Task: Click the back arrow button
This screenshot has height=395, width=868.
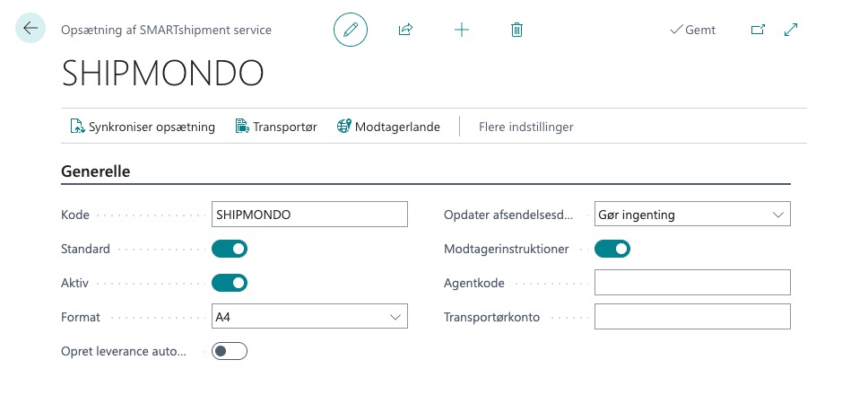Action: 30,29
